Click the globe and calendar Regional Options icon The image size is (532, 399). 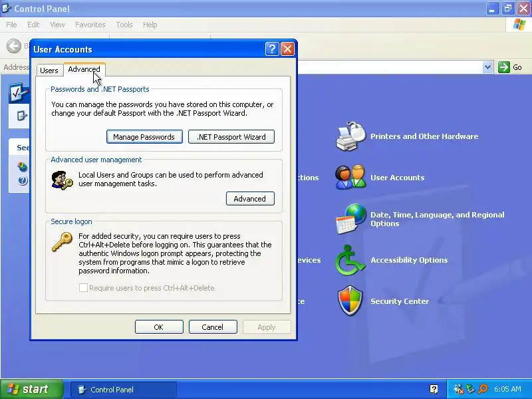point(351,219)
